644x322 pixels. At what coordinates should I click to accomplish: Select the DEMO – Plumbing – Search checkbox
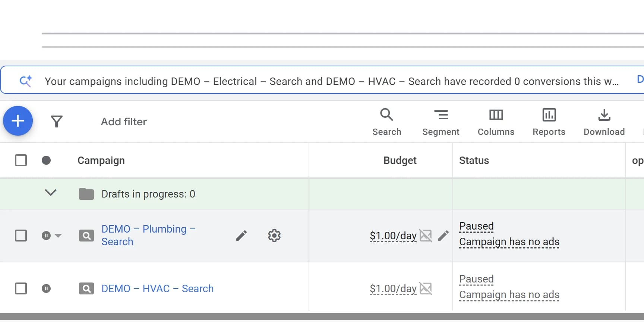tap(21, 236)
